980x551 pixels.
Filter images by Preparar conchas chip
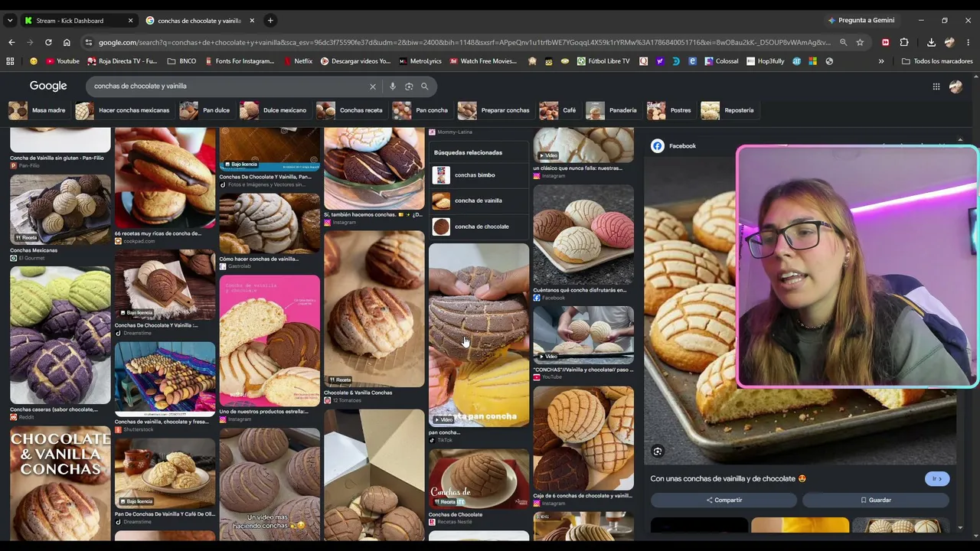point(494,110)
